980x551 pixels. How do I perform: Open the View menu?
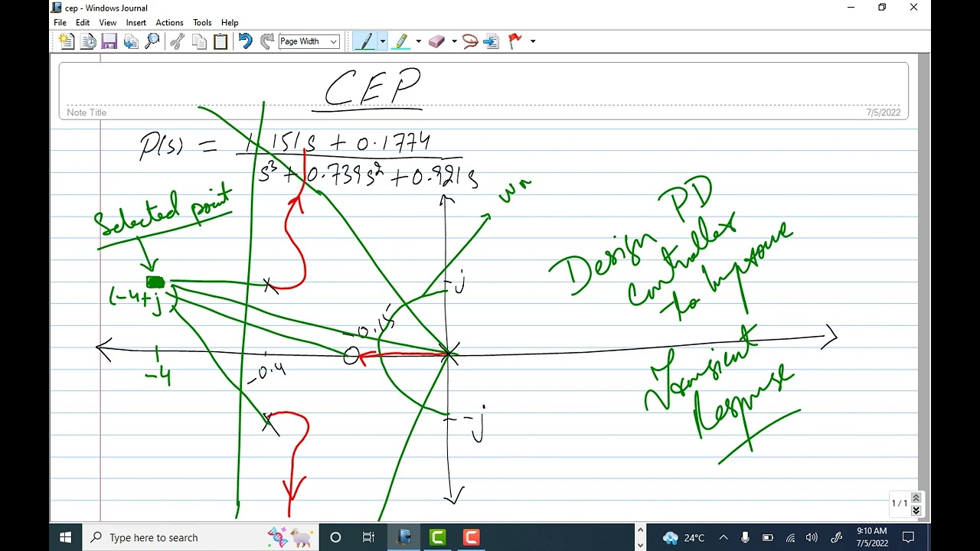(x=108, y=23)
